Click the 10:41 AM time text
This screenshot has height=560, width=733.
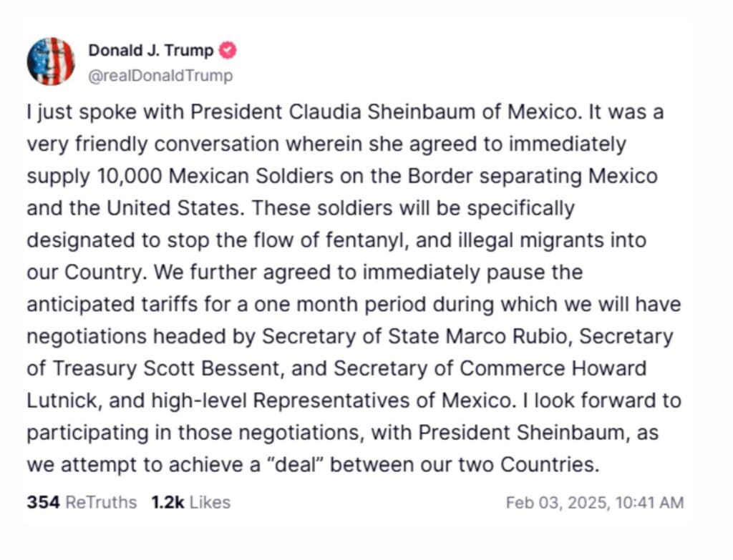[651, 503]
